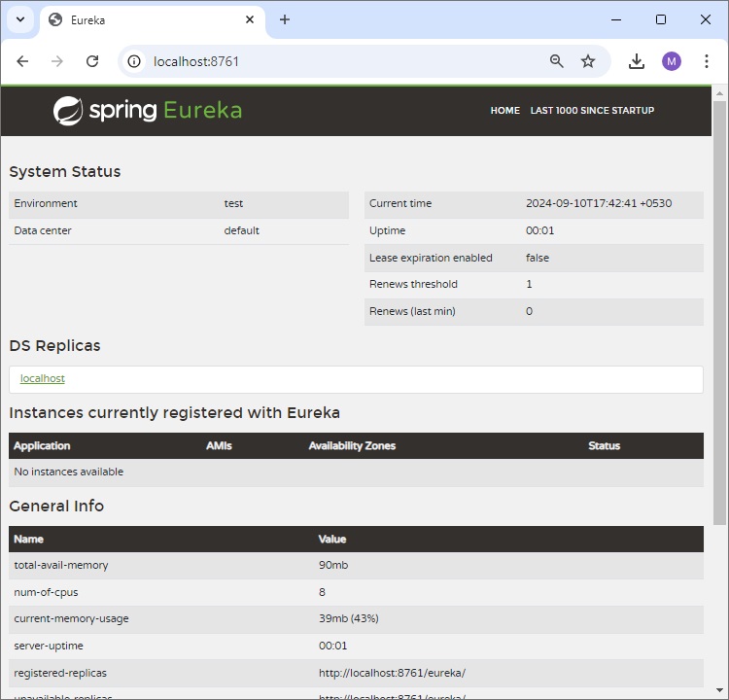Click the vertical page scrollbar thumb

719,311
